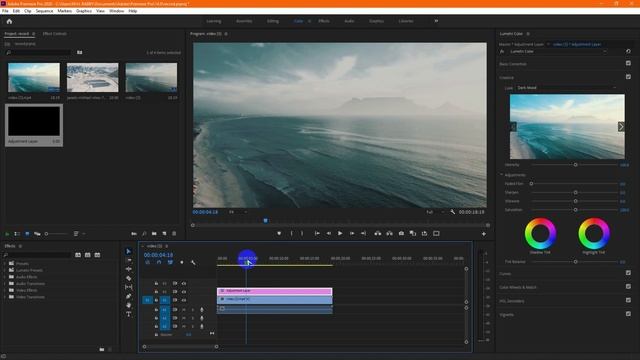Image resolution: width=640 pixels, height=360 pixels.
Task: Open the playback resolution Full dropdown
Action: 435,212
